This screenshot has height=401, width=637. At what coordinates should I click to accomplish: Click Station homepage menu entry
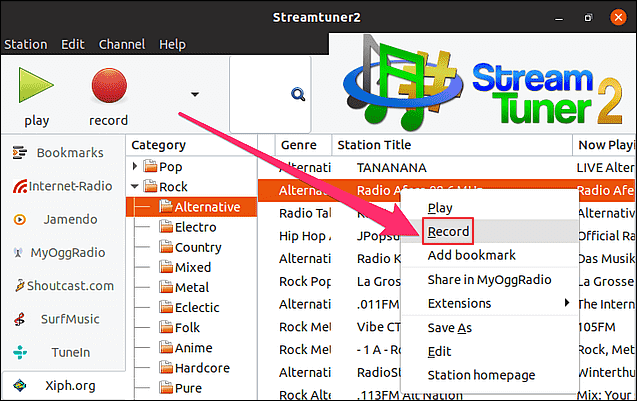click(x=481, y=375)
